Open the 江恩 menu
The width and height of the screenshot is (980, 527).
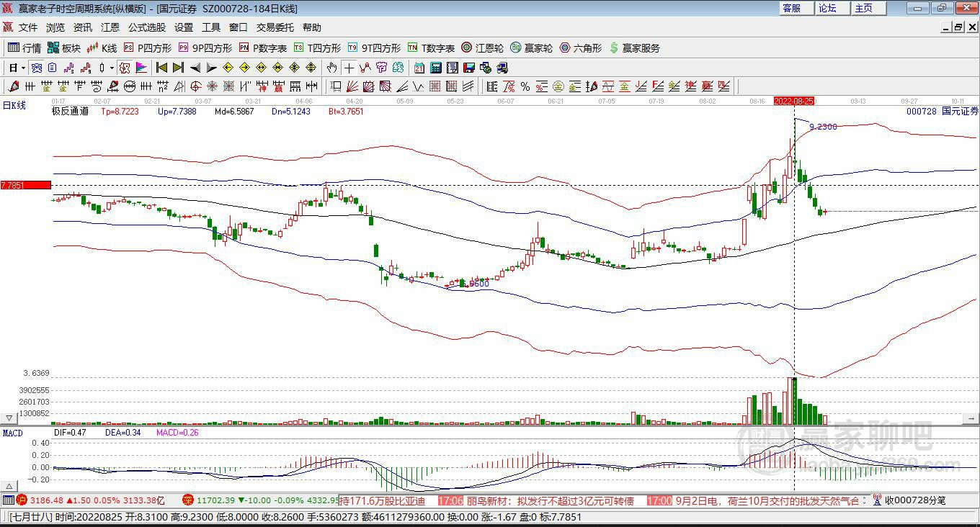coord(110,27)
